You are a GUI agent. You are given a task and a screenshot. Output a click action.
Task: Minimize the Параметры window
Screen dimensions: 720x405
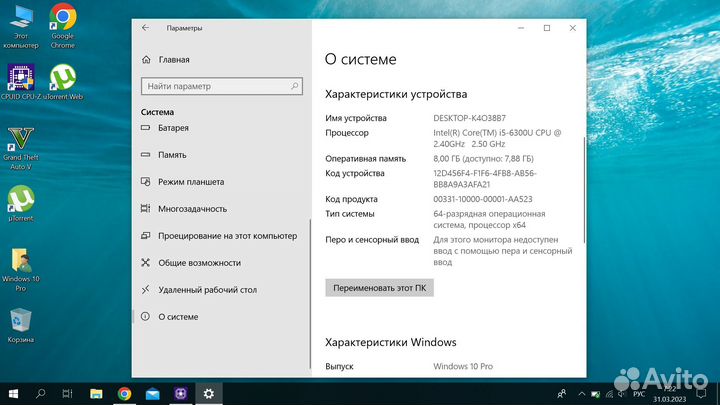[521, 28]
